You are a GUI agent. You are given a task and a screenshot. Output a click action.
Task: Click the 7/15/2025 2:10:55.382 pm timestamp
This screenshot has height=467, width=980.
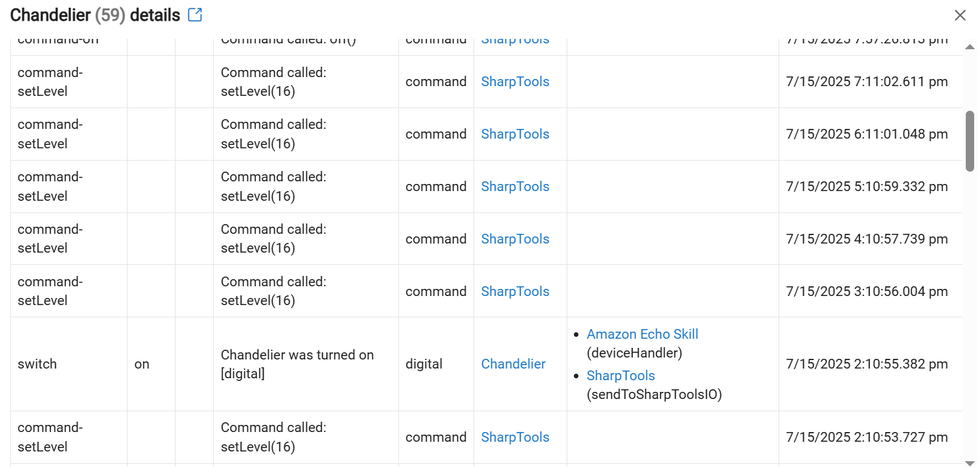(867, 364)
